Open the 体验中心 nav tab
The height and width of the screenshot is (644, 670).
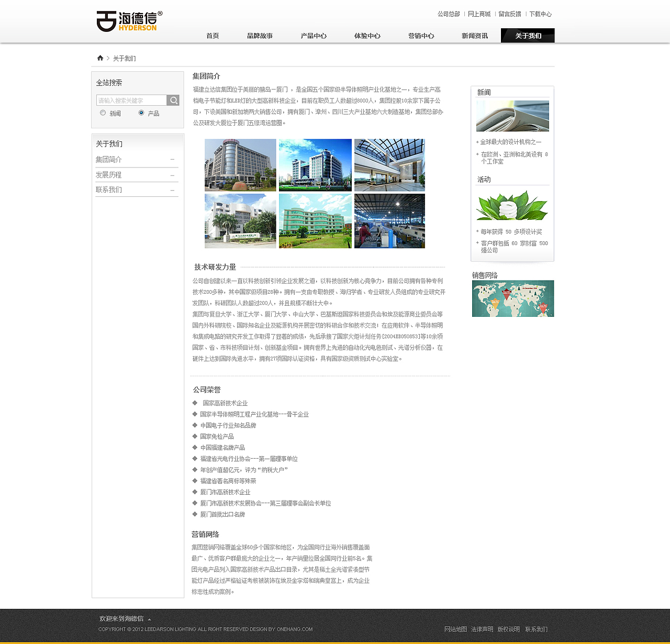point(367,36)
